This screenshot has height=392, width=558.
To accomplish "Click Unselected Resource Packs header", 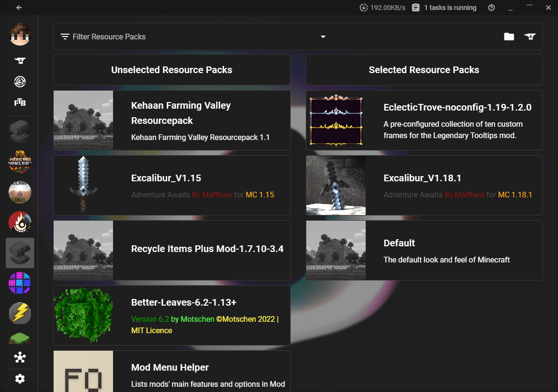I will tap(171, 70).
